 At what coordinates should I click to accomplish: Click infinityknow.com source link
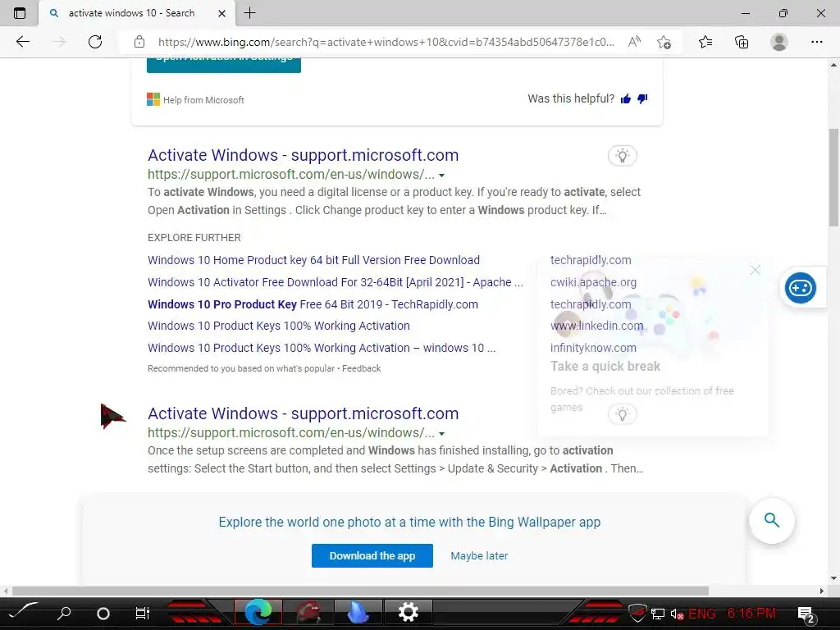[x=593, y=348]
